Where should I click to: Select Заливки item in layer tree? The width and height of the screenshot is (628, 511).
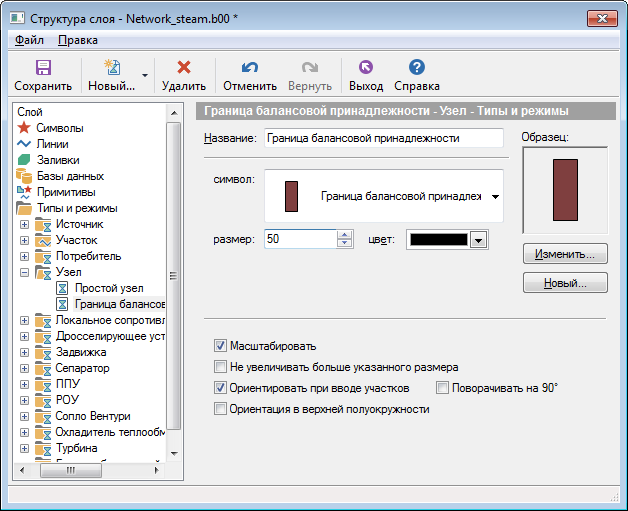(x=57, y=160)
